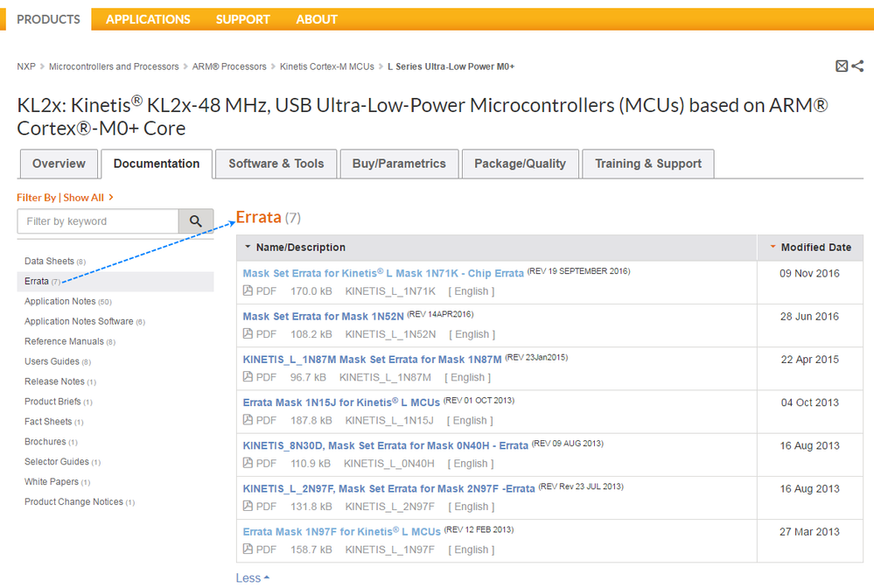Open ARM Processors breadcrumb link

[229, 66]
